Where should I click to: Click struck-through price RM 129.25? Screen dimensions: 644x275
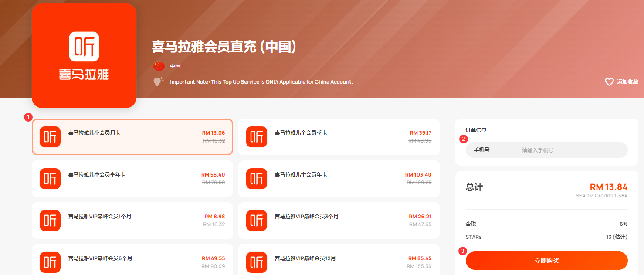pyautogui.click(x=419, y=183)
